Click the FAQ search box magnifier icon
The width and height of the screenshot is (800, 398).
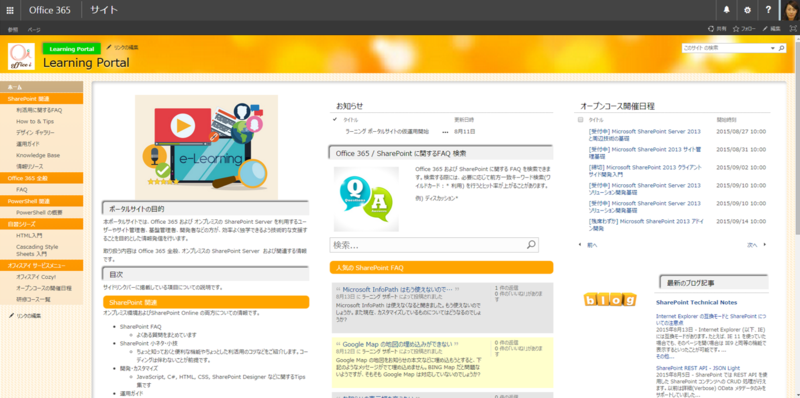531,244
